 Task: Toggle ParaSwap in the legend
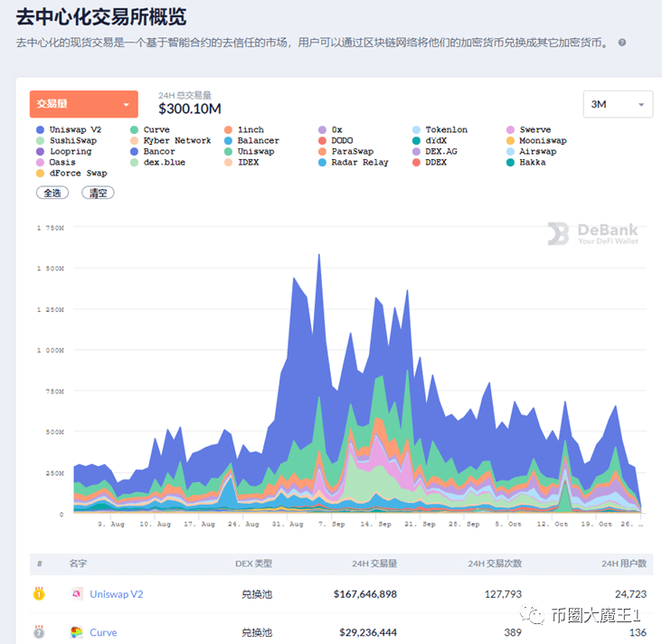coord(345,151)
